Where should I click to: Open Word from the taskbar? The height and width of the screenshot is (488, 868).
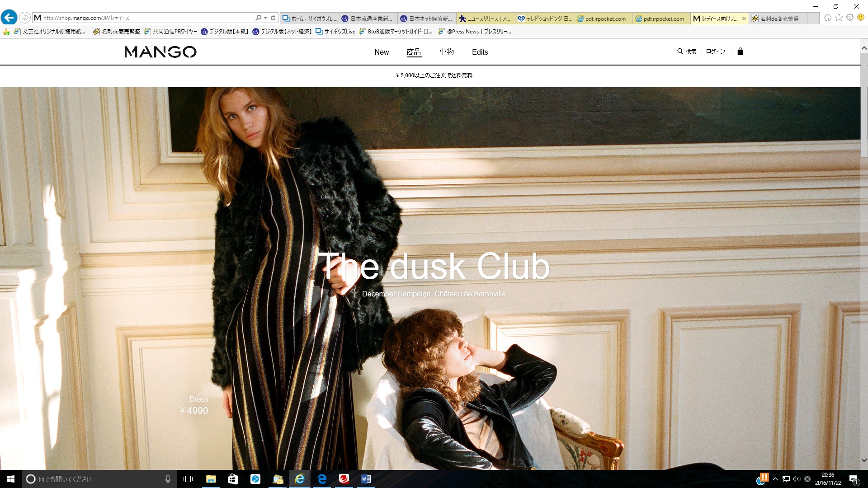coord(366,479)
